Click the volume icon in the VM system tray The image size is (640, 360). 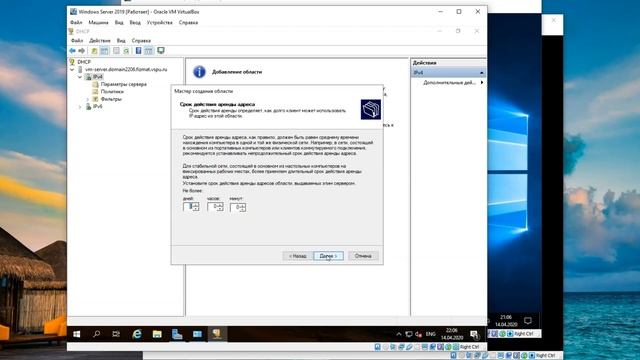tap(418, 334)
